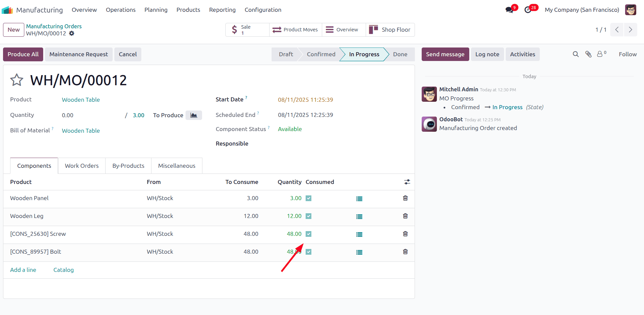Click the trash icon for Screw row

[x=405, y=234]
